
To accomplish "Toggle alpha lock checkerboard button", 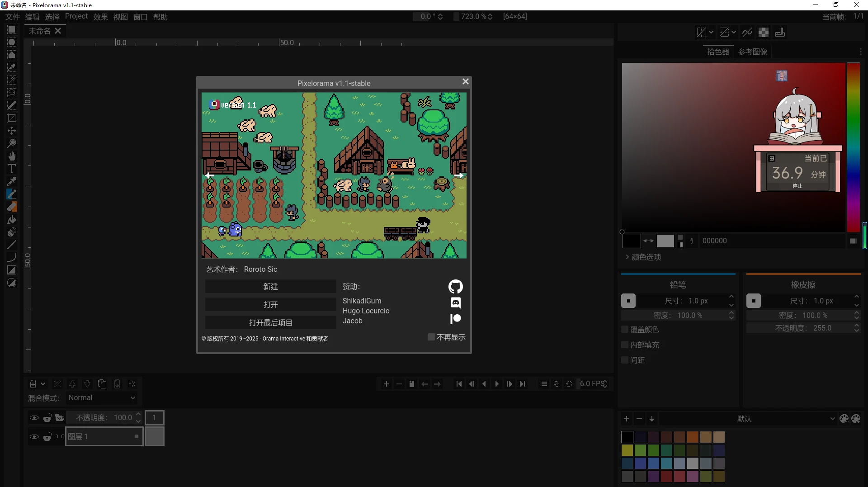I will tap(764, 32).
